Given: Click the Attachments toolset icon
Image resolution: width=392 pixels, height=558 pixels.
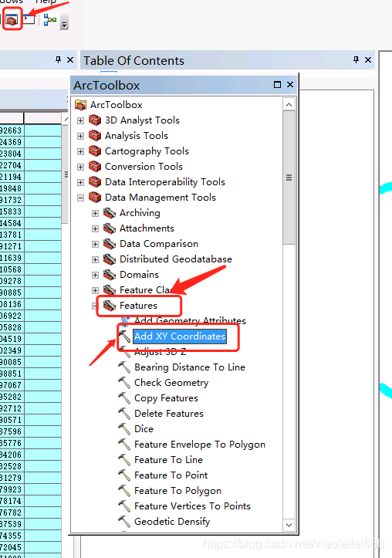Looking at the screenshot, I should 110,228.
